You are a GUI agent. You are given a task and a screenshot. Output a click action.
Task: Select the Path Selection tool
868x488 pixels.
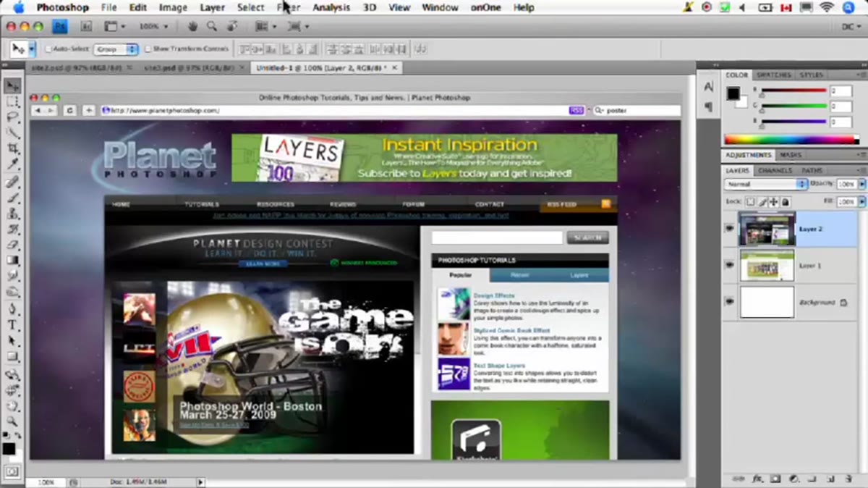coord(12,340)
